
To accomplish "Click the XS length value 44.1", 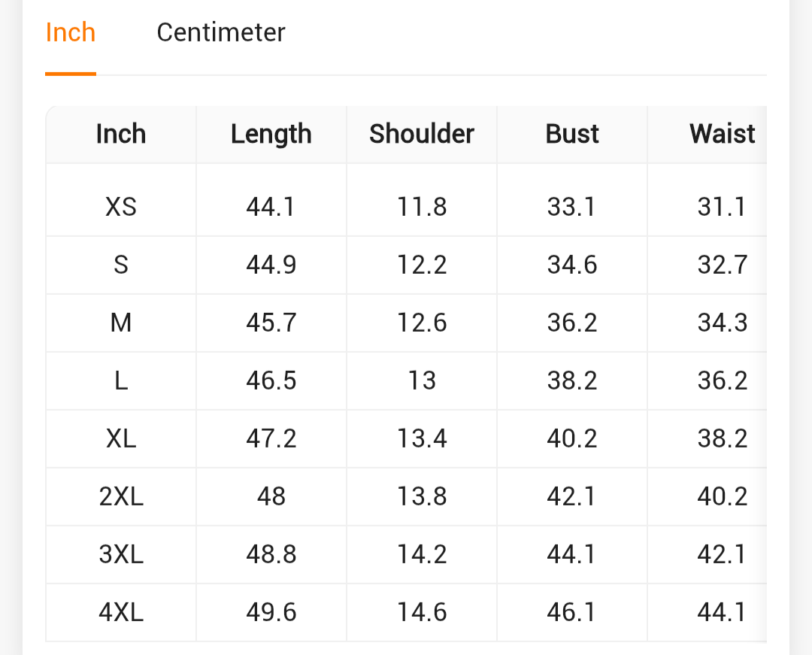I will [x=271, y=207].
